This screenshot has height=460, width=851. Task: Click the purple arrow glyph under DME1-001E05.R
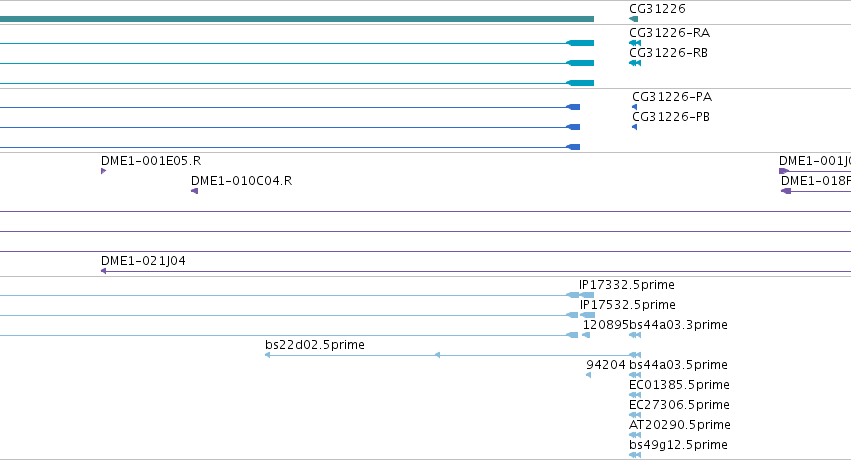(x=103, y=171)
